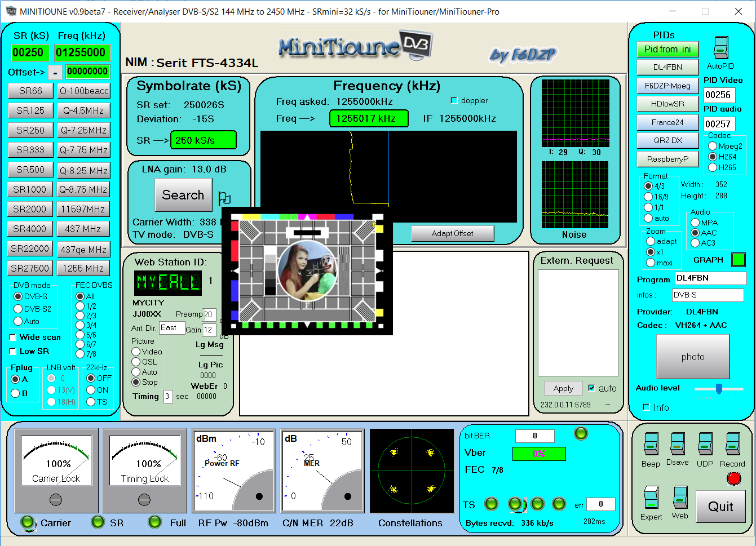Enable Wide scan checkbox

[13, 338]
